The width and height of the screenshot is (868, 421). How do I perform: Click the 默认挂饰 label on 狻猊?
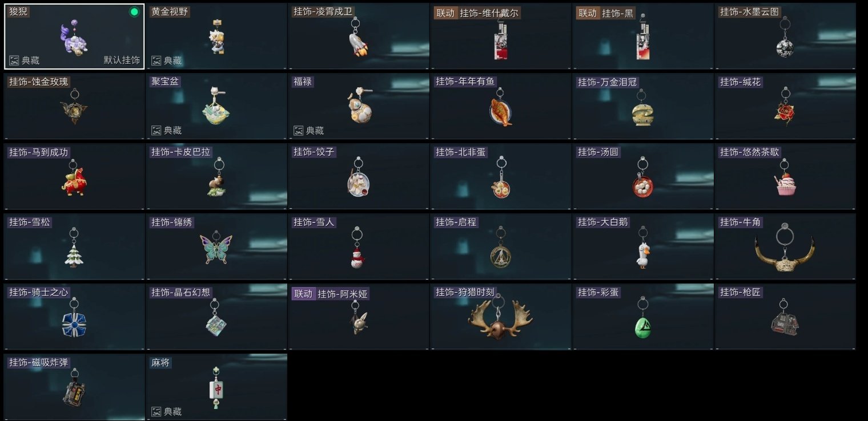pos(122,60)
